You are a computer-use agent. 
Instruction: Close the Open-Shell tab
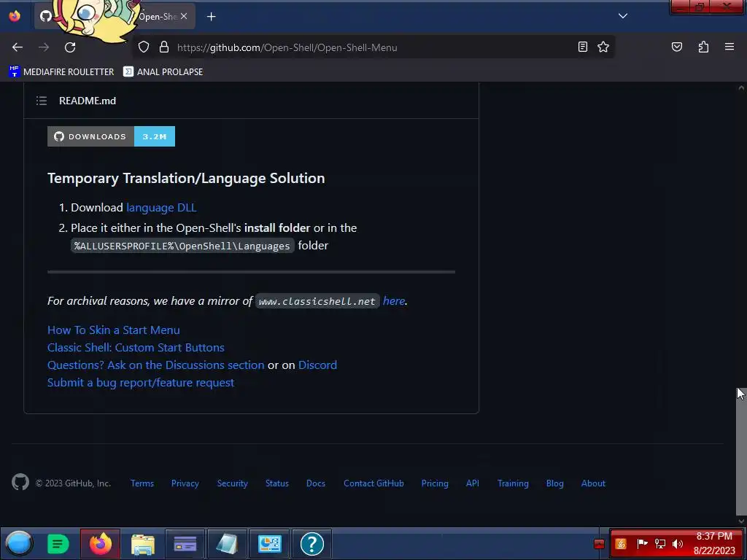184,16
